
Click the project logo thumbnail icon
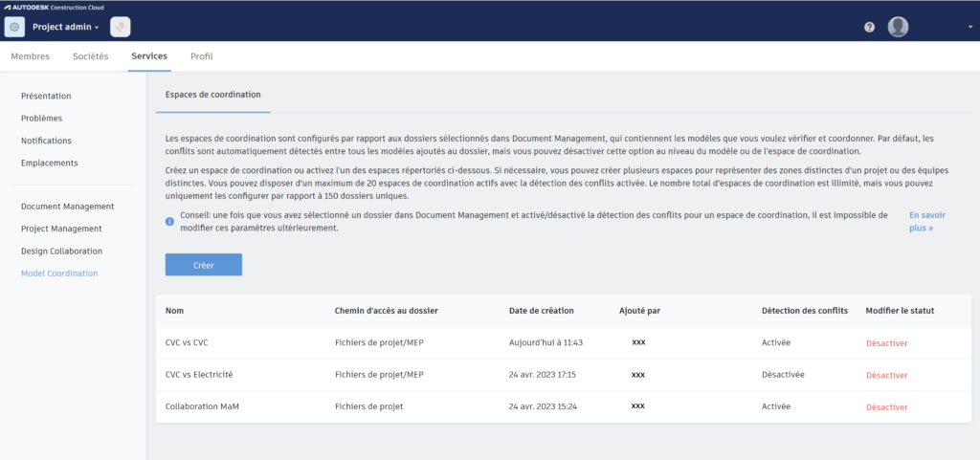pyautogui.click(x=121, y=27)
